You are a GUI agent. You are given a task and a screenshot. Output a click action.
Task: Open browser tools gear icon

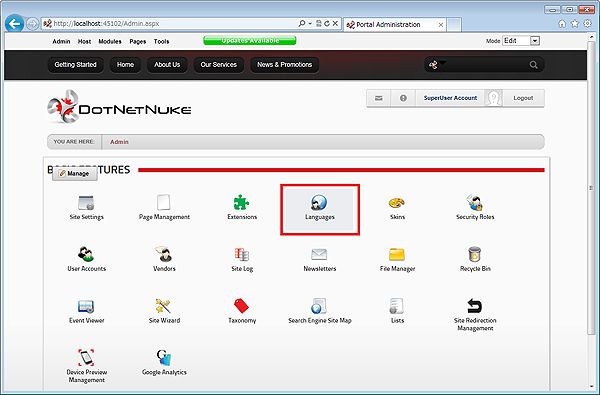click(x=587, y=24)
